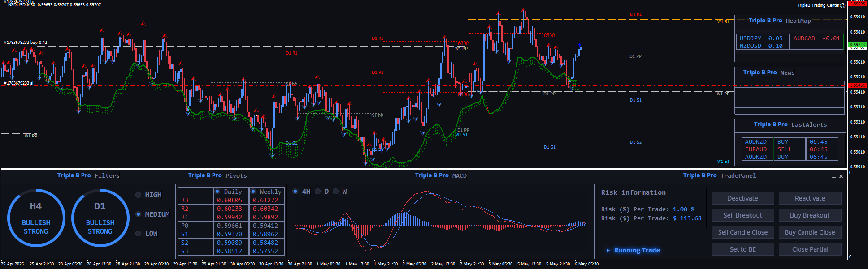
Task: Click the H4 Bullish Strong gauge
Action: (x=36, y=218)
